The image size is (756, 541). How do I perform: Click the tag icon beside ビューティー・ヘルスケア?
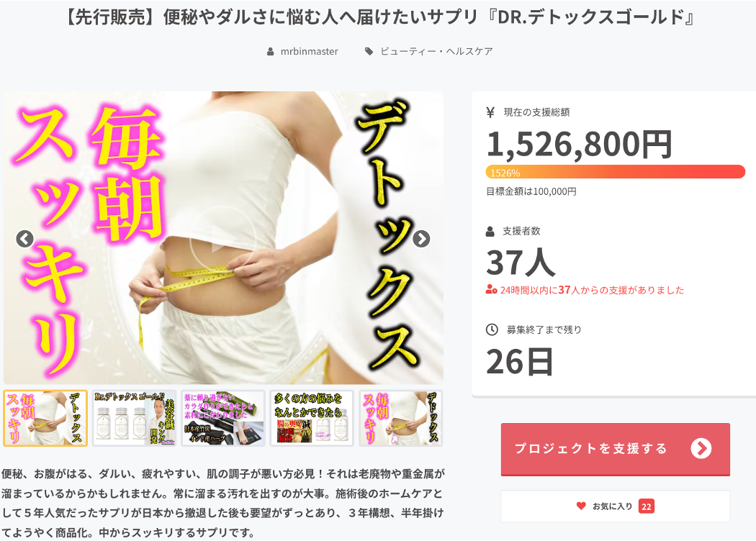(x=369, y=52)
